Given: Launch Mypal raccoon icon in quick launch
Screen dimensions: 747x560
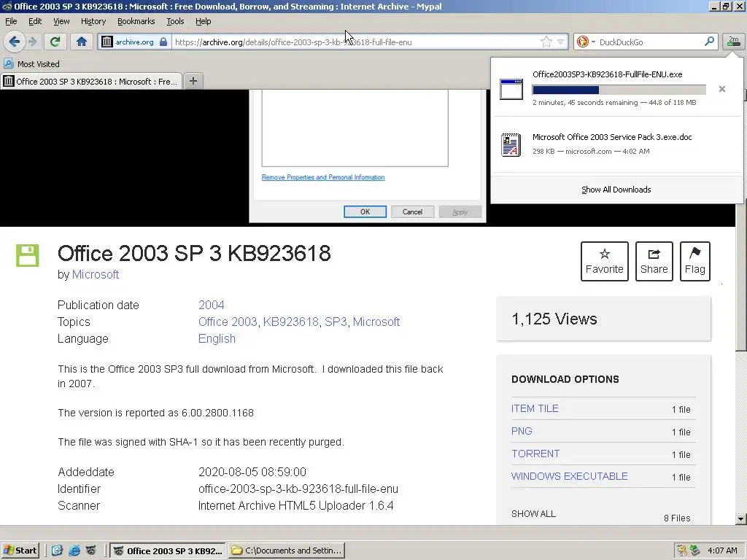Looking at the screenshot, I should (90, 551).
